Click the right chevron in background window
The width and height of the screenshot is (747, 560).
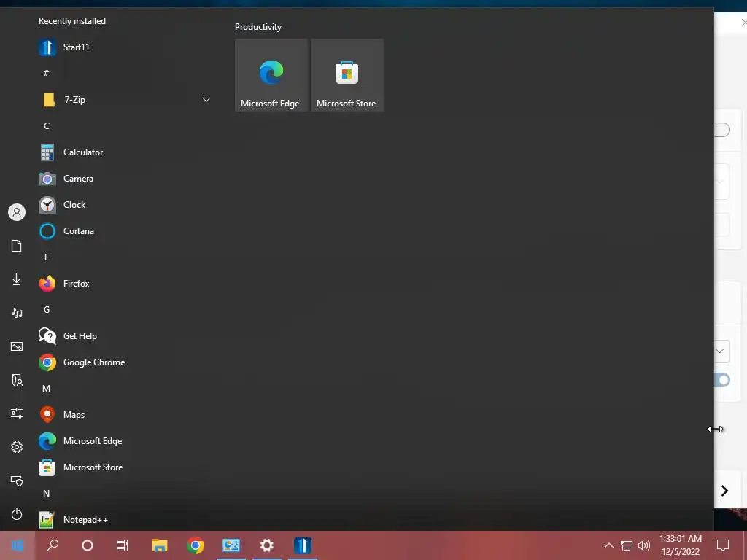pyautogui.click(x=724, y=491)
